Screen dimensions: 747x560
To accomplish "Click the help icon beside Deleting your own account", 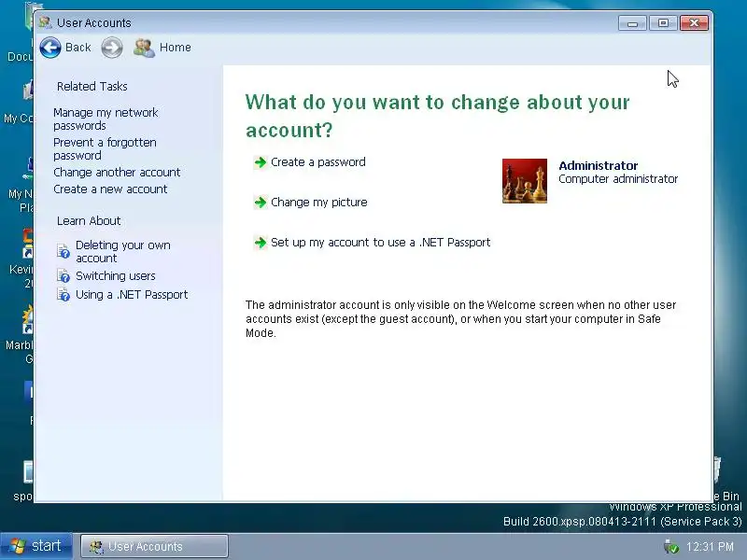I will (63, 251).
